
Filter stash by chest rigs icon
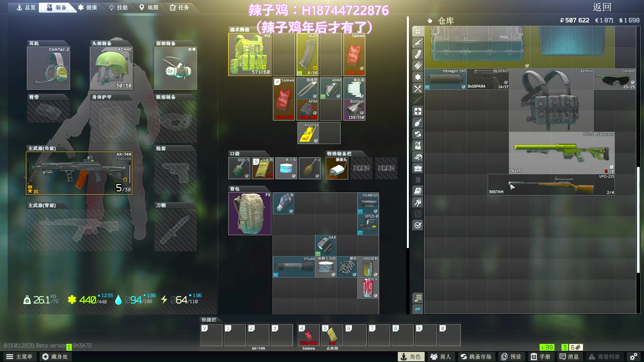pyautogui.click(x=418, y=145)
